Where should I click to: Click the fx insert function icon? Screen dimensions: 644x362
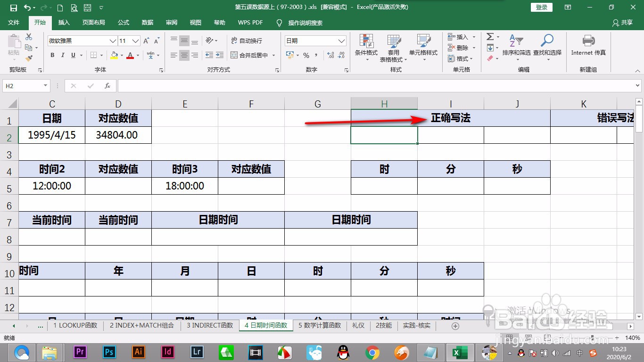click(107, 85)
